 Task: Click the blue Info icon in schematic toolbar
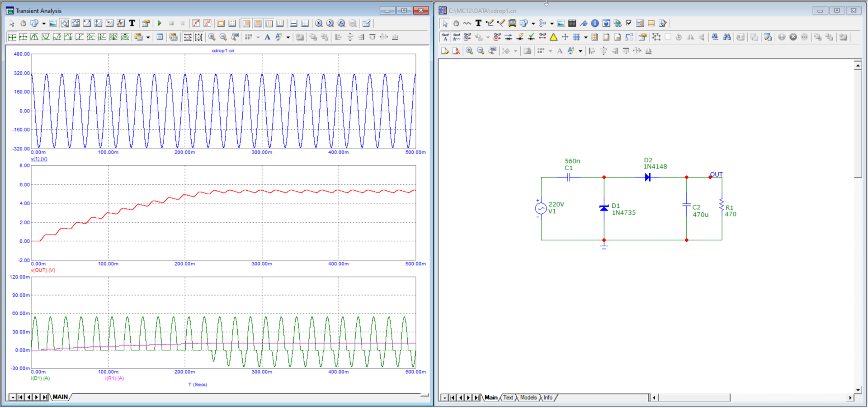point(595,23)
